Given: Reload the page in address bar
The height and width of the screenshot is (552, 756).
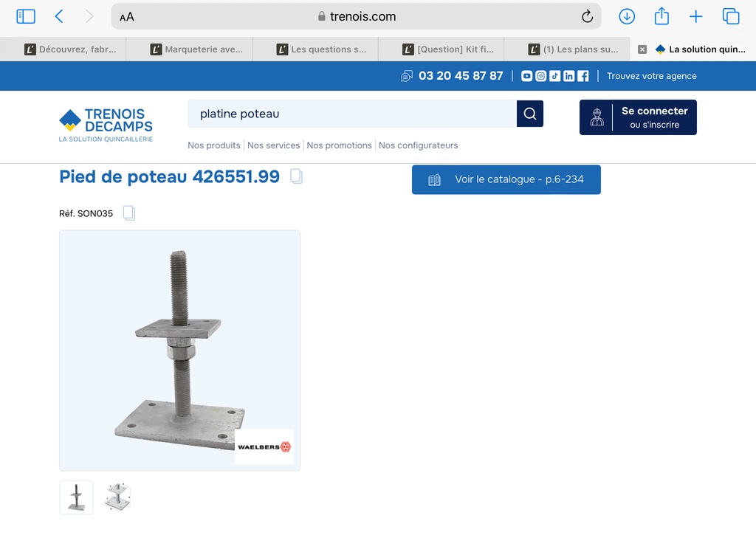Looking at the screenshot, I should [x=587, y=16].
